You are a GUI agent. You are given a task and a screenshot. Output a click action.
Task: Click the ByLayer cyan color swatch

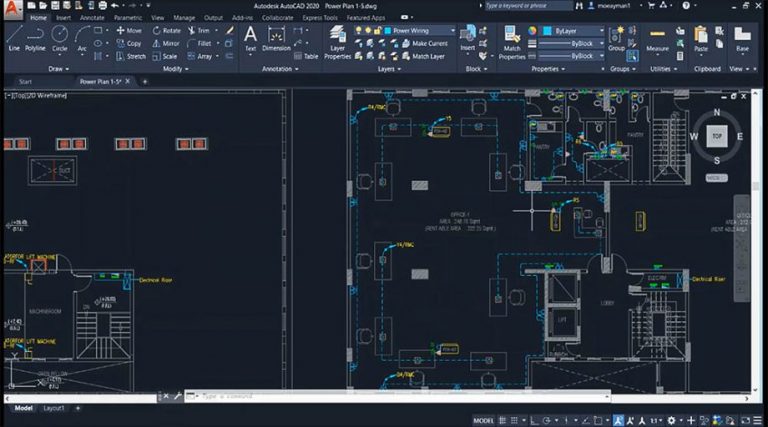[547, 30]
